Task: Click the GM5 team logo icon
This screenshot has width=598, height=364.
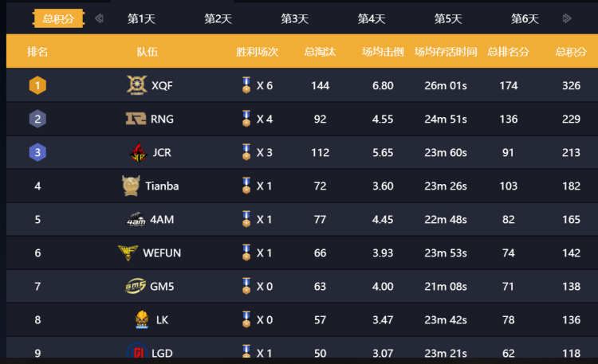Action: tap(136, 286)
